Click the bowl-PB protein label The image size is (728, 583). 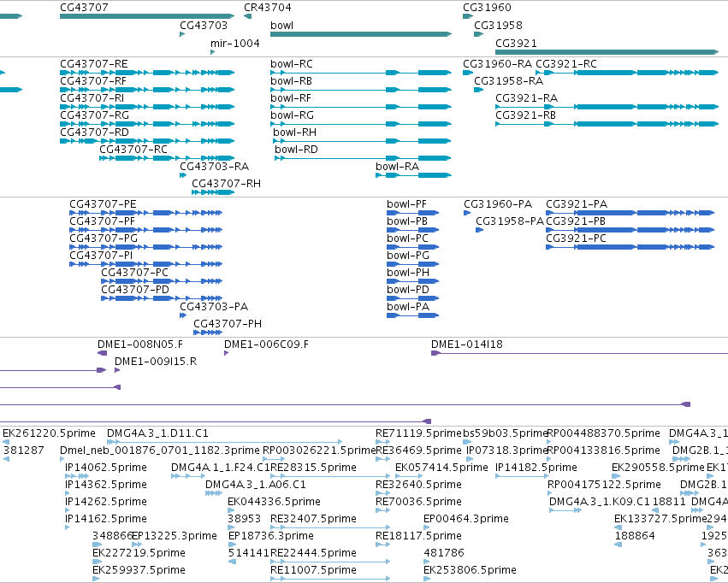407,221
